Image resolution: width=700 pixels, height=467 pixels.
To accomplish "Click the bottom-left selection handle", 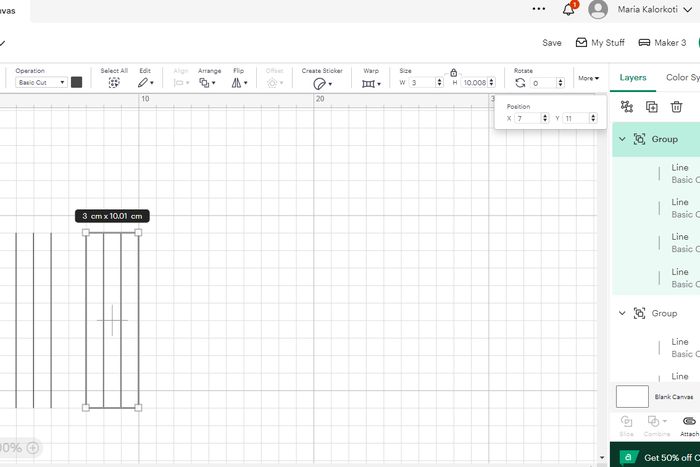I will [86, 408].
